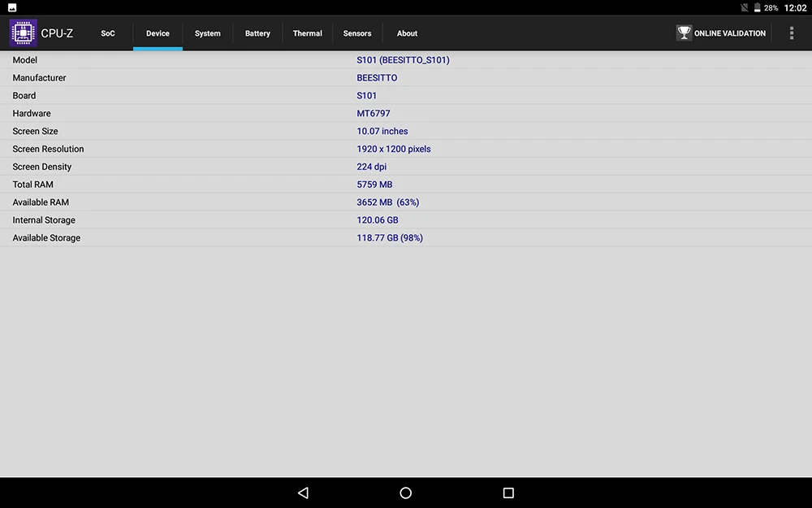This screenshot has width=812, height=508.
Task: Tap the 28% battery percentage text
Action: [771, 8]
